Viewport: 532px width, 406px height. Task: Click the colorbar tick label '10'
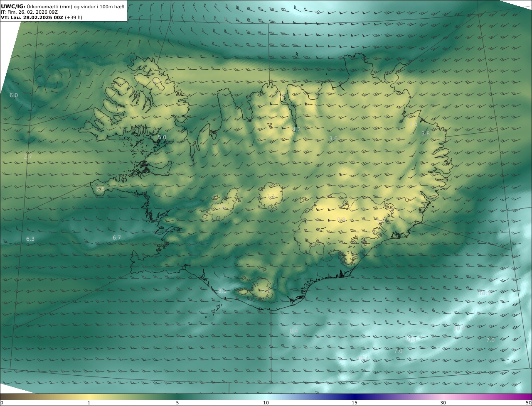click(x=266, y=403)
